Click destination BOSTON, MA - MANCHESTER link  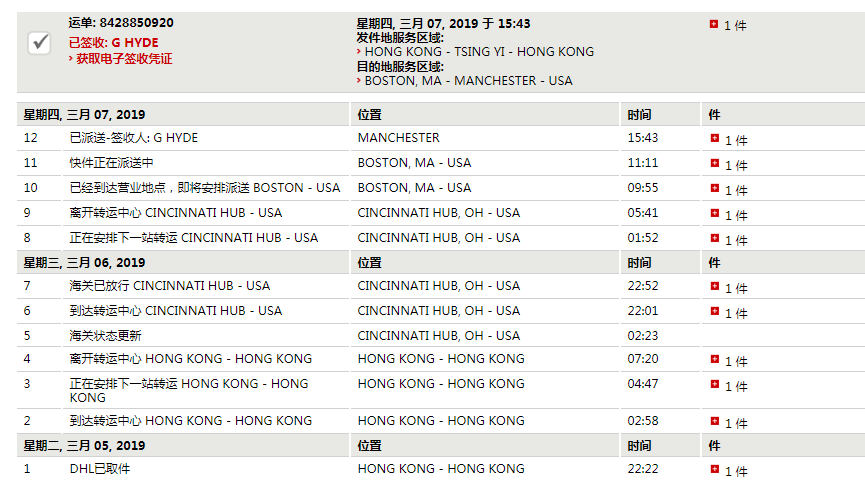point(468,81)
